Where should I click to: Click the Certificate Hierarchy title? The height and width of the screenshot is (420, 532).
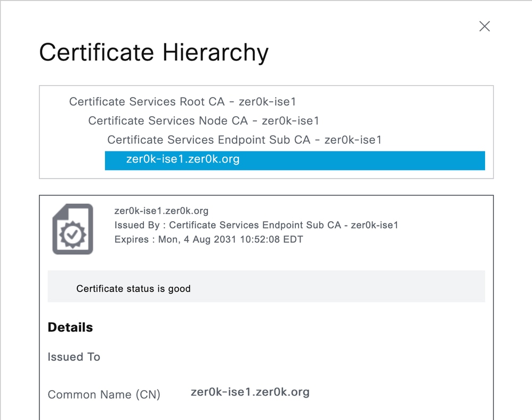154,52
